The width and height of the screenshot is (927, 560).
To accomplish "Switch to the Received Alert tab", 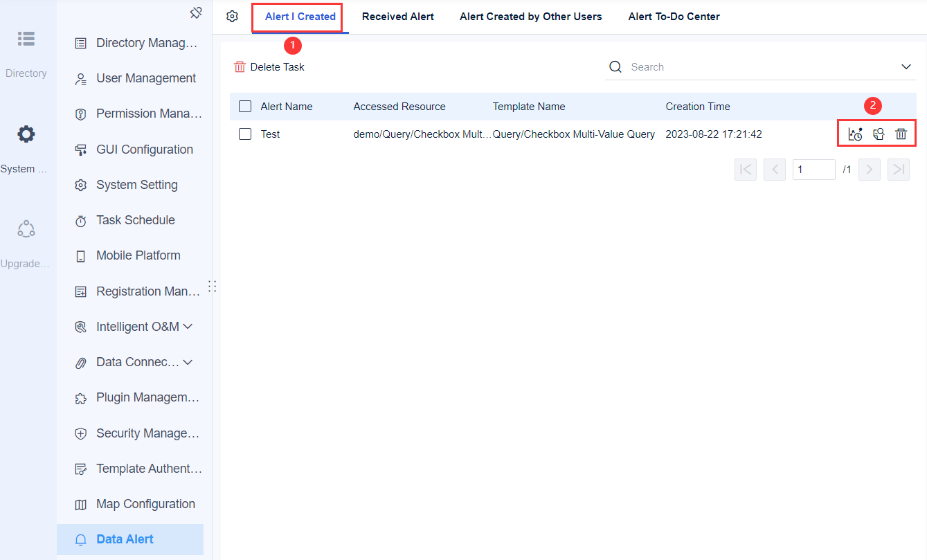I will pos(398,17).
